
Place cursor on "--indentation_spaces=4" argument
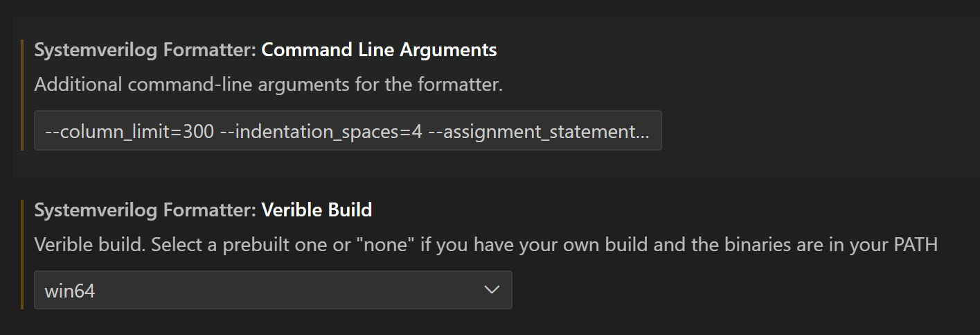tap(321, 131)
